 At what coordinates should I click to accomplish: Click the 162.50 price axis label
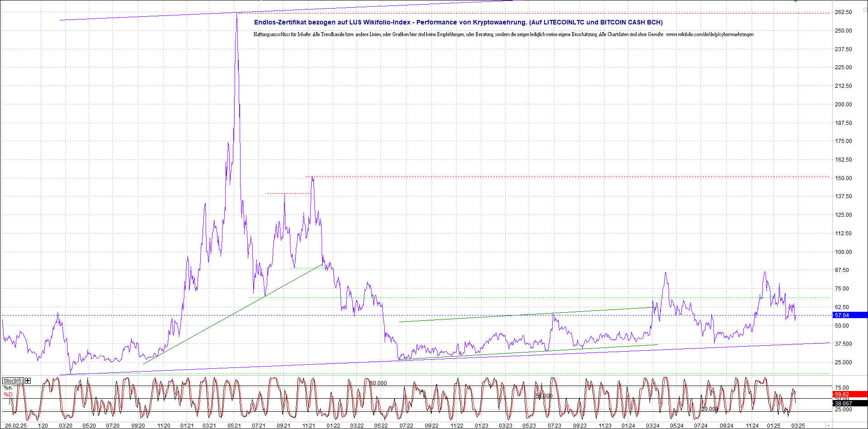click(843, 160)
